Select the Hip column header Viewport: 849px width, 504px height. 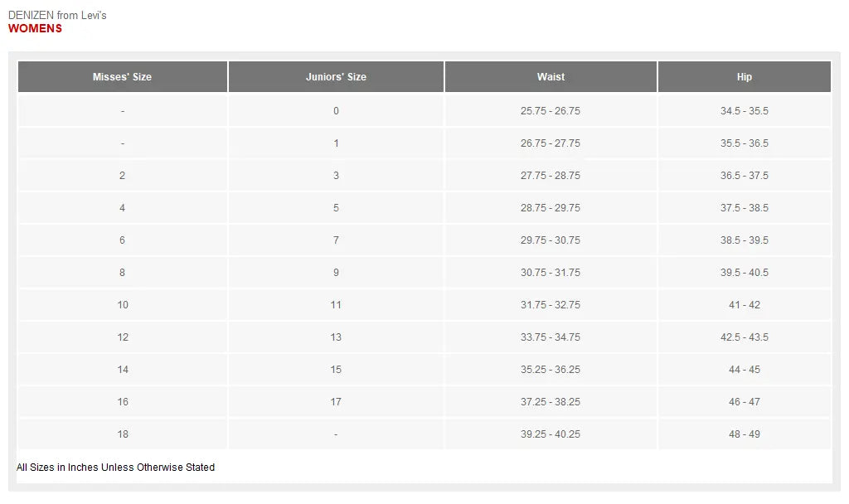point(745,77)
